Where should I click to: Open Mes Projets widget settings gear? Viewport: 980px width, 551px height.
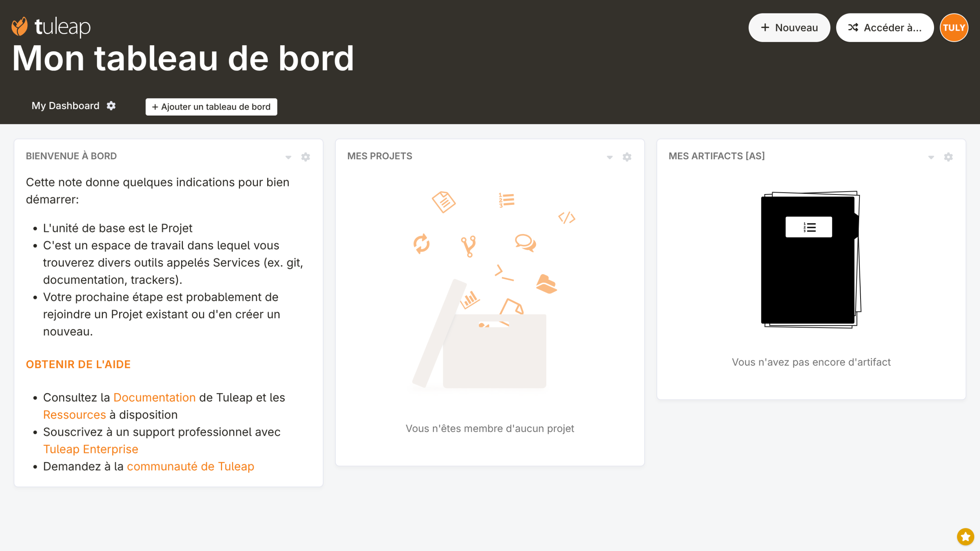click(627, 157)
